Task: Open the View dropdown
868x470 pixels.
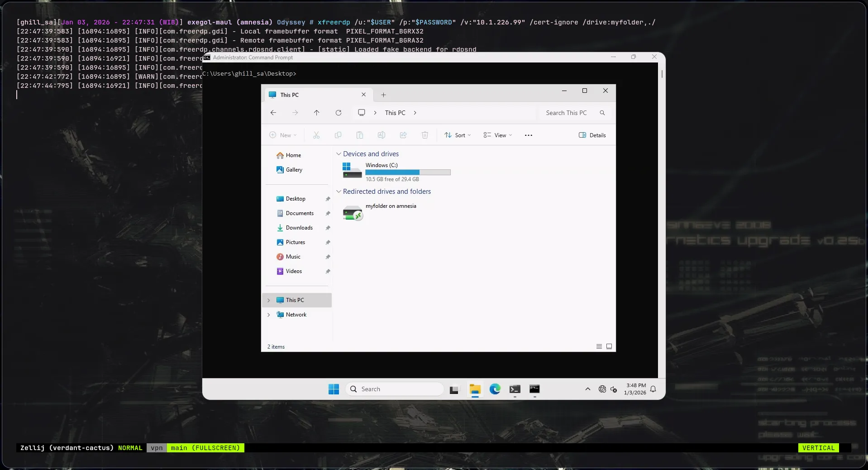Action: pos(497,135)
